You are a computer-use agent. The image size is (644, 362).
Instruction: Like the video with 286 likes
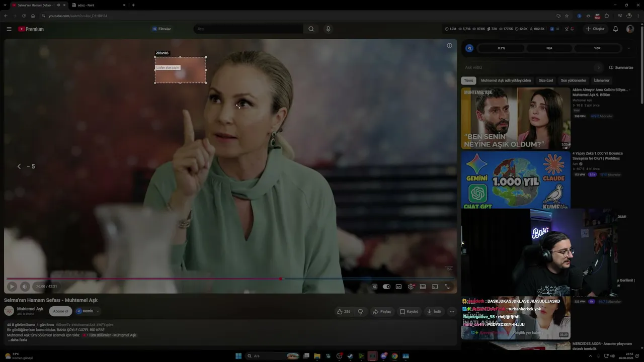[x=344, y=312]
